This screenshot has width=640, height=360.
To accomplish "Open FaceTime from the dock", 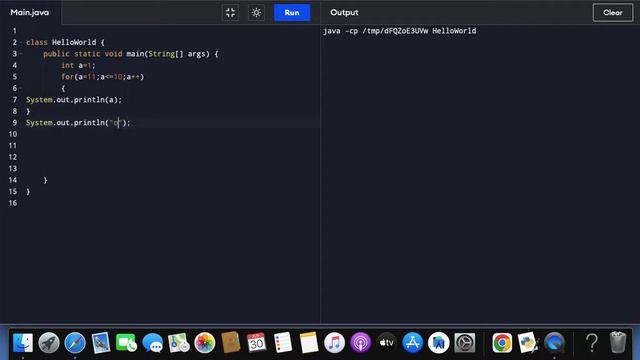I will pos(127,342).
